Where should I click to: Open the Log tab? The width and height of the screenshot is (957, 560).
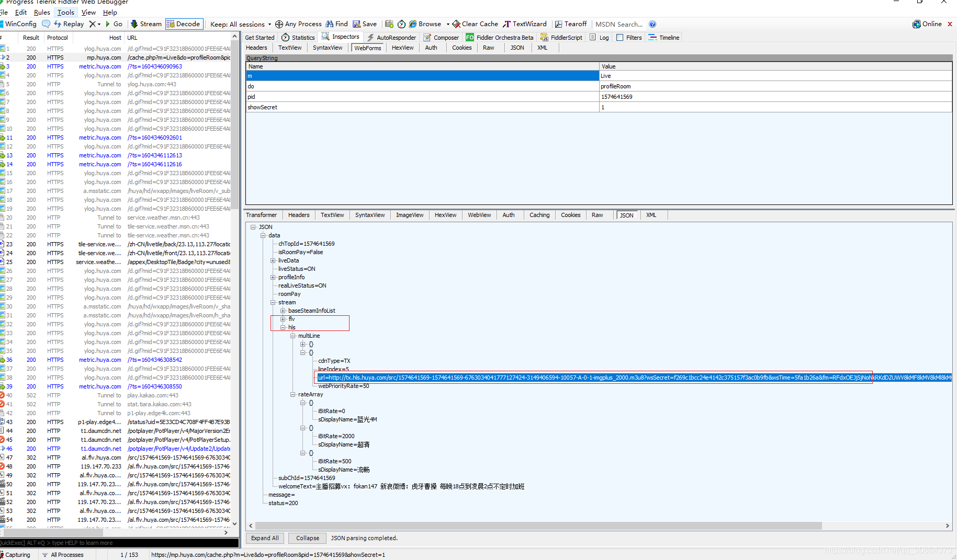pos(599,38)
